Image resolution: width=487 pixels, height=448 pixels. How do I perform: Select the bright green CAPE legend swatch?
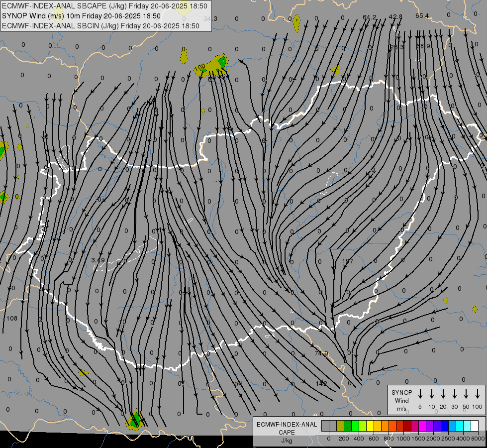(x=355, y=426)
